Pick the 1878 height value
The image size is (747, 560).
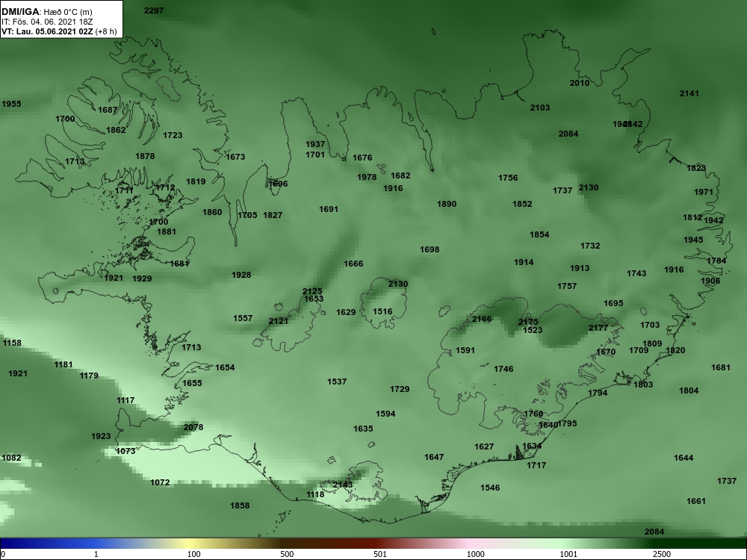pos(145,156)
